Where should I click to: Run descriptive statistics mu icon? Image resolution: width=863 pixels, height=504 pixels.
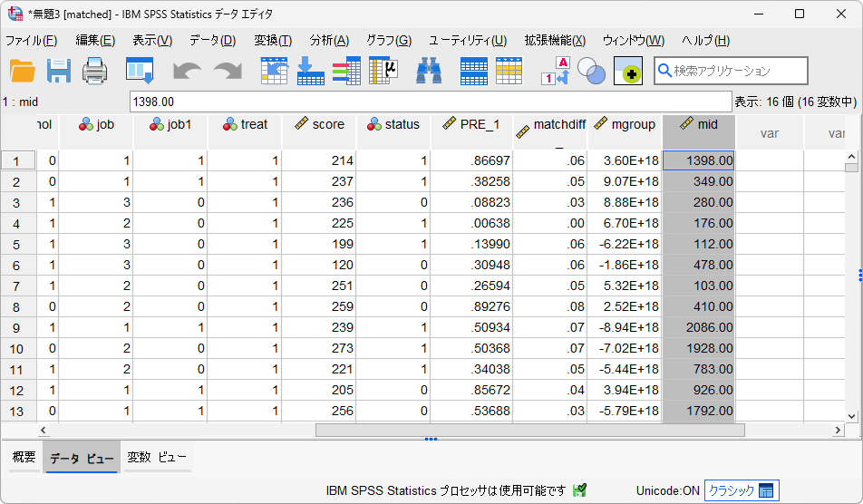pos(383,71)
